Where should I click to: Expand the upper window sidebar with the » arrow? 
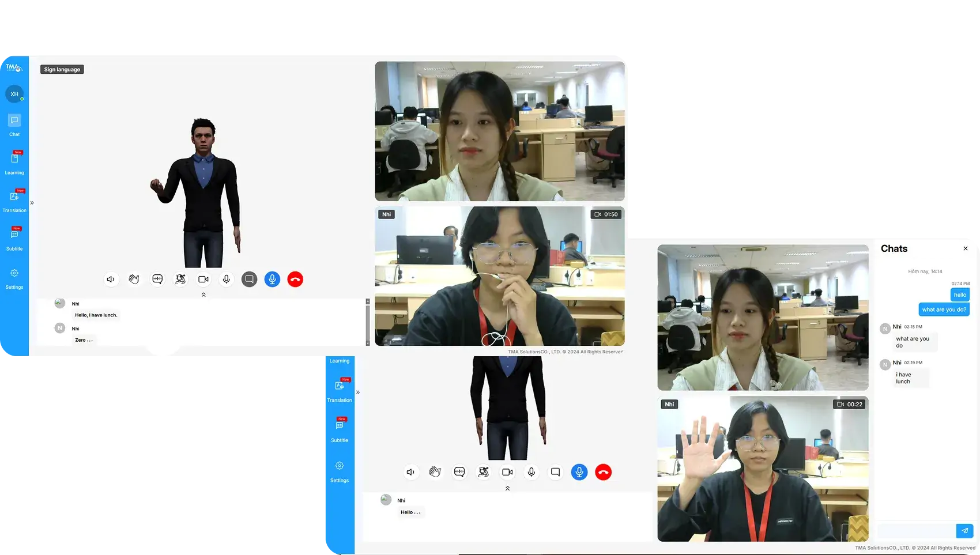click(x=32, y=203)
